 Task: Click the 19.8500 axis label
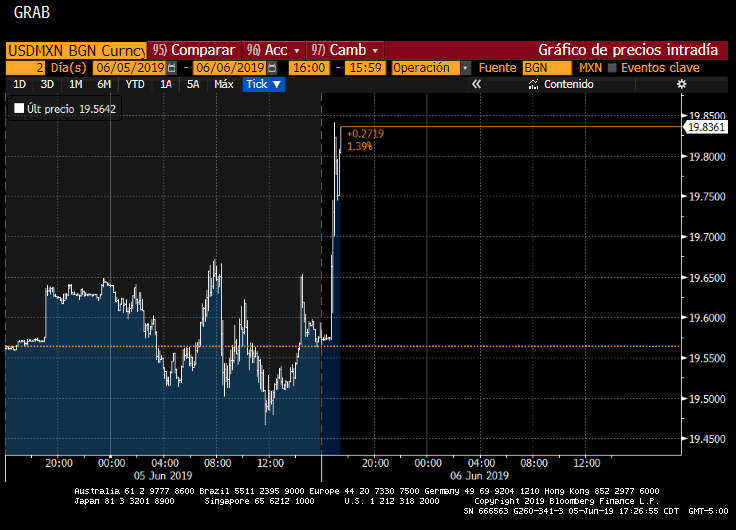click(707, 116)
